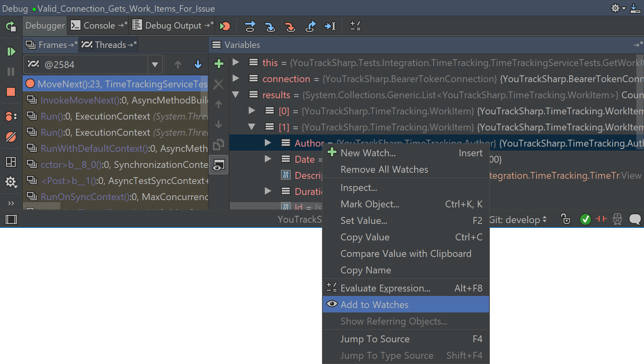Stop the debug session
Image resolution: width=644 pixels, height=364 pixels.
pyautogui.click(x=11, y=92)
